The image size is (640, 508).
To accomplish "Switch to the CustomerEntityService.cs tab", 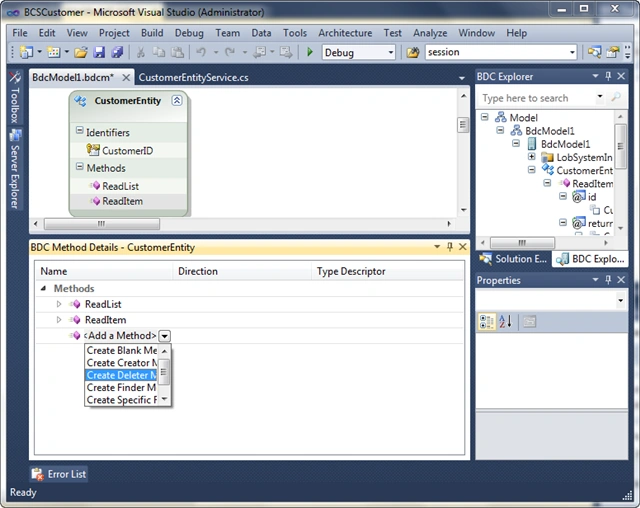I will point(193,78).
